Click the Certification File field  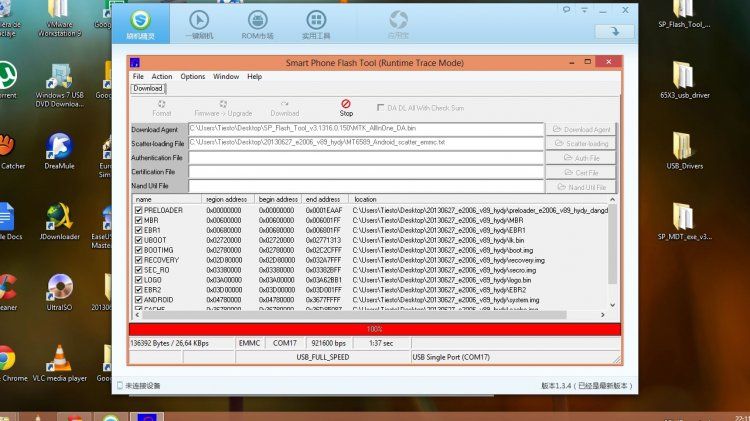[x=366, y=172]
